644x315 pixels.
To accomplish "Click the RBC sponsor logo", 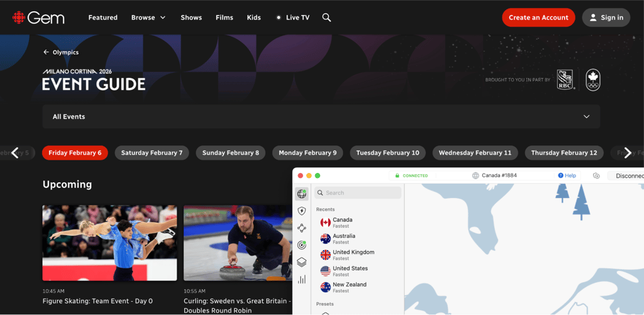I will (x=566, y=80).
